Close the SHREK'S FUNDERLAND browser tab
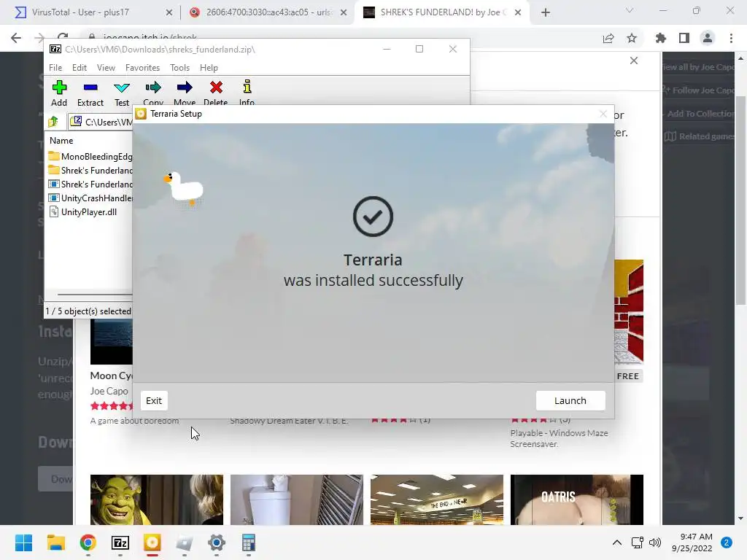 pos(518,12)
